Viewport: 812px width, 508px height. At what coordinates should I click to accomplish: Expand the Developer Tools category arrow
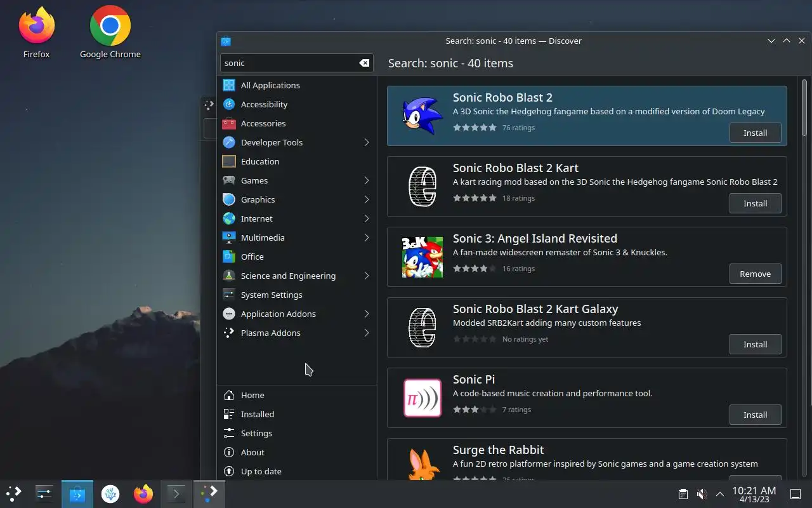367,142
